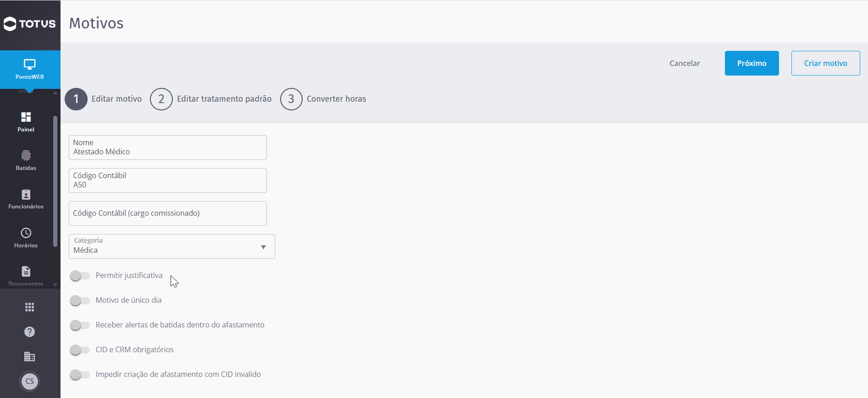Open the company building icon
Viewport: 868px width, 398px height.
point(30,356)
